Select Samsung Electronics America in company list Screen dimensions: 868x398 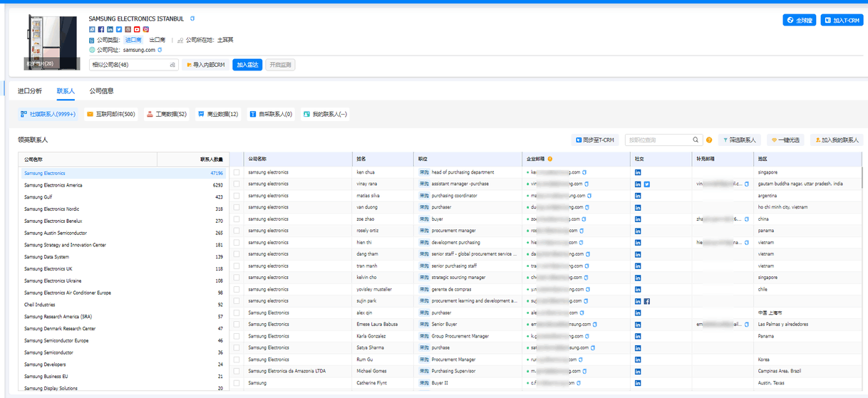coord(53,185)
